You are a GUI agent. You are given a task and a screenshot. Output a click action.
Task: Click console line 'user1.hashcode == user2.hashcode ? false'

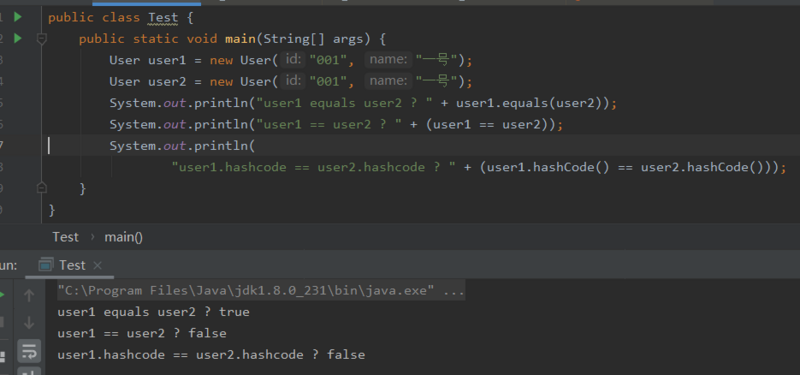point(211,355)
